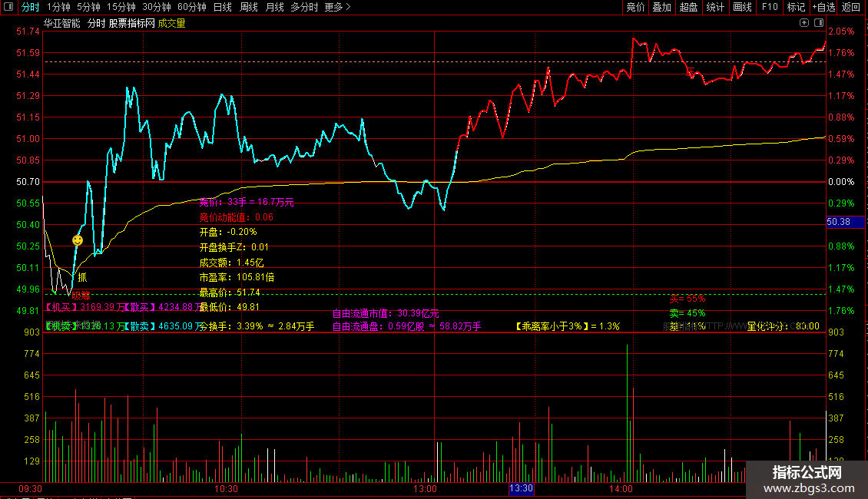Open the 竞价 auction button

coord(635,7)
